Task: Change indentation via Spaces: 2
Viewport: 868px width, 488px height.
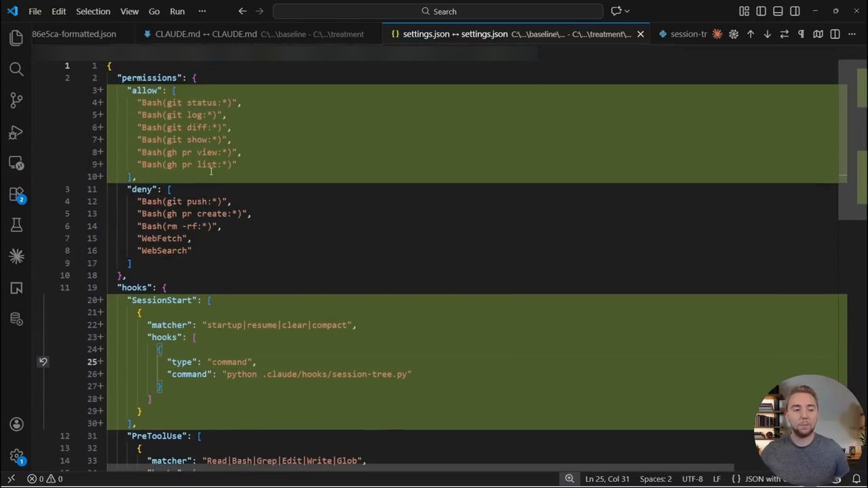Action: 656,479
